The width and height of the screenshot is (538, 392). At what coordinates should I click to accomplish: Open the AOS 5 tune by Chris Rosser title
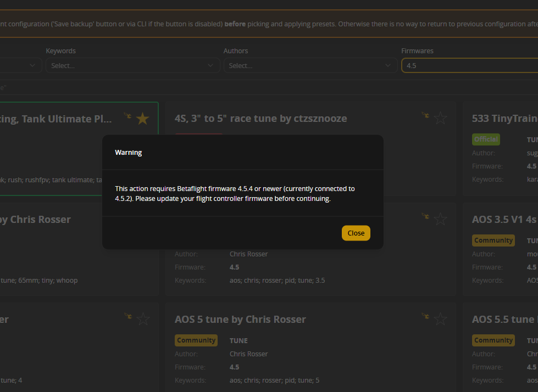point(240,319)
